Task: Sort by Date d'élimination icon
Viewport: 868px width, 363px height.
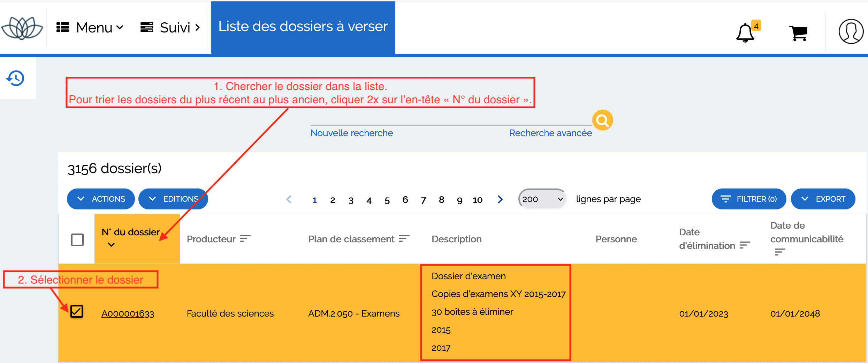Action: coord(745,245)
